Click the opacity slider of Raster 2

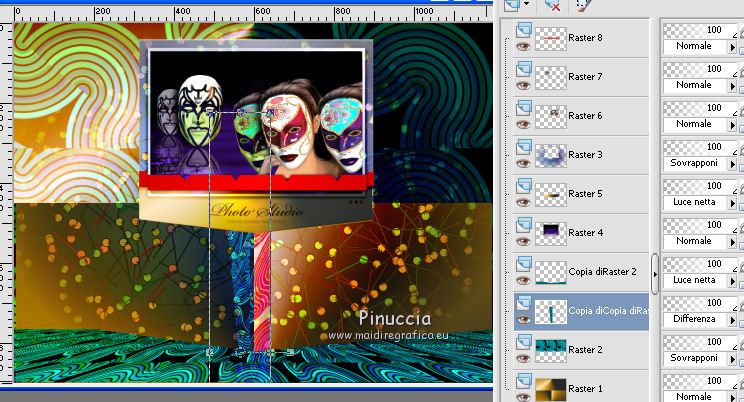tap(698, 342)
